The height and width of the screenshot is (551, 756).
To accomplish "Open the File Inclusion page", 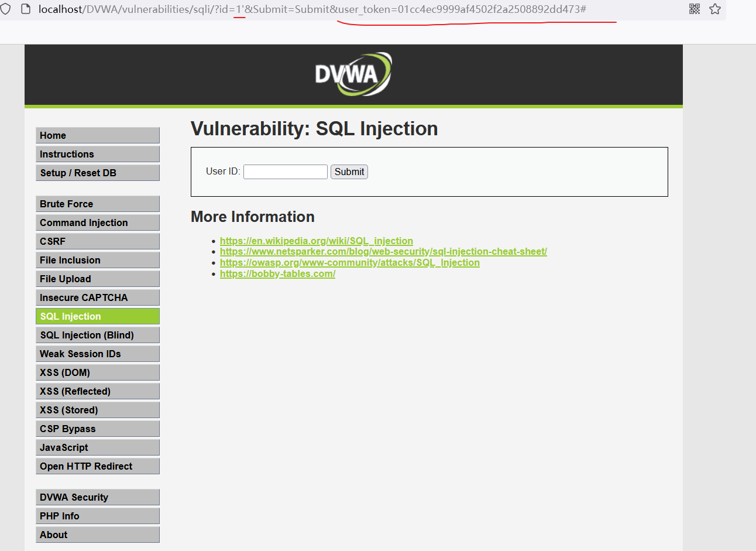I will point(98,260).
